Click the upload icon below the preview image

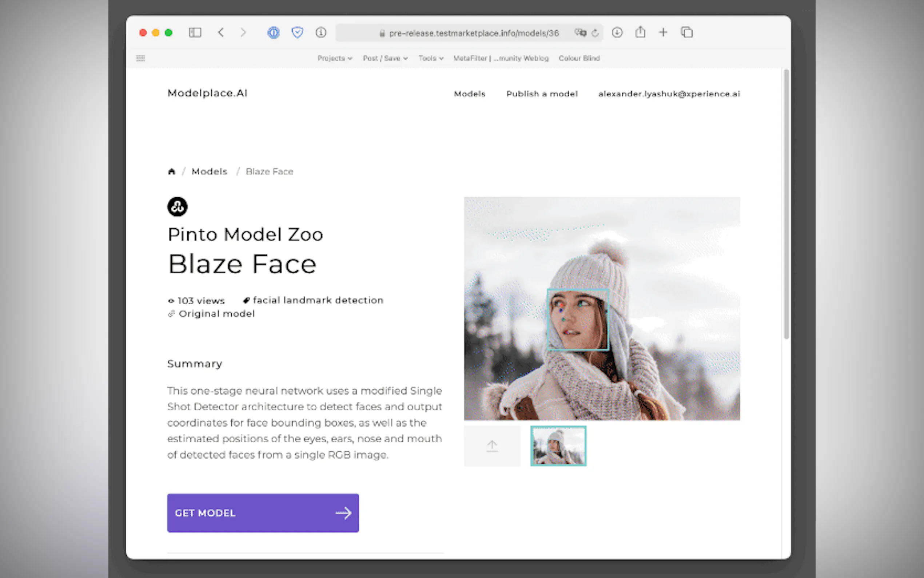pyautogui.click(x=491, y=446)
